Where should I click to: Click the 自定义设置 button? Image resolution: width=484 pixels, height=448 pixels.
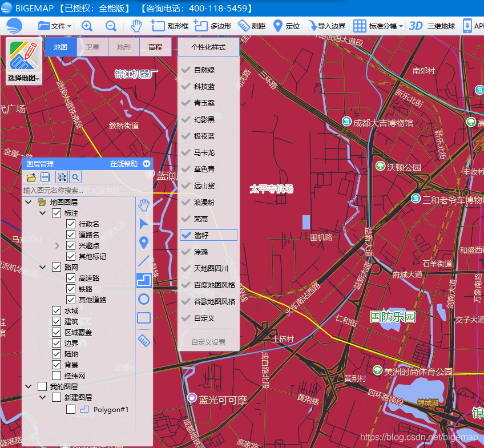click(208, 342)
